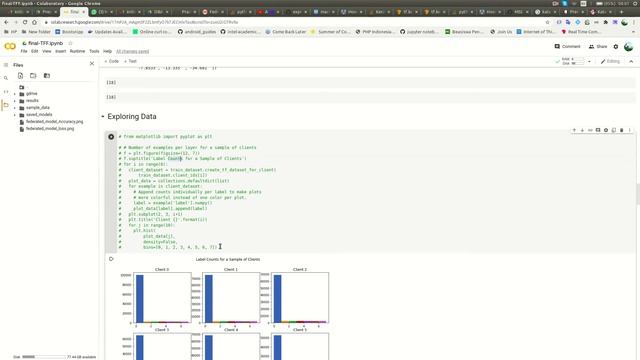Screen dimensions: 640x360
Task: Click the RAM and Disk usage indicator
Action: coord(573,61)
